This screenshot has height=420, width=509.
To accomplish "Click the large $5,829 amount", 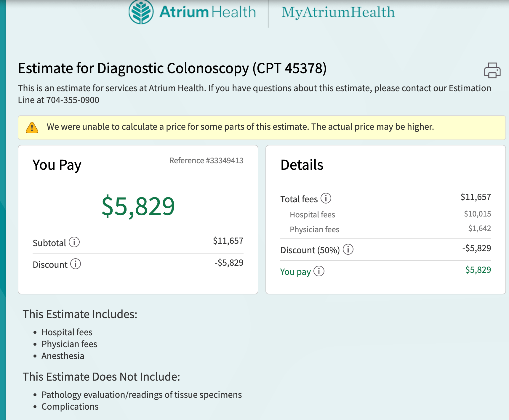I will pos(138,206).
